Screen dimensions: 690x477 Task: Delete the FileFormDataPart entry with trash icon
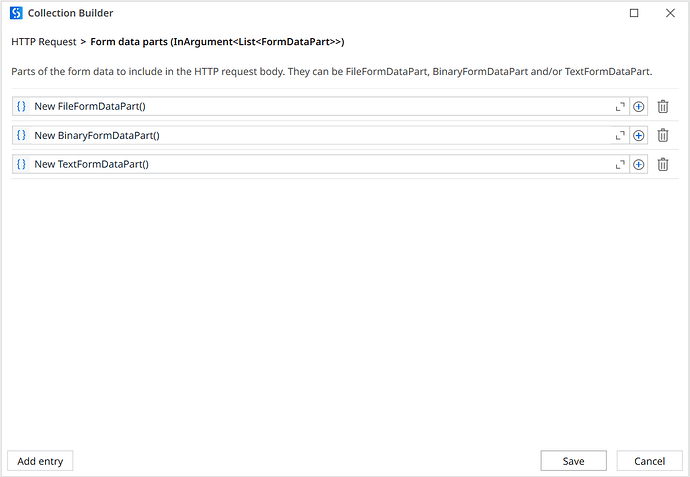[663, 106]
